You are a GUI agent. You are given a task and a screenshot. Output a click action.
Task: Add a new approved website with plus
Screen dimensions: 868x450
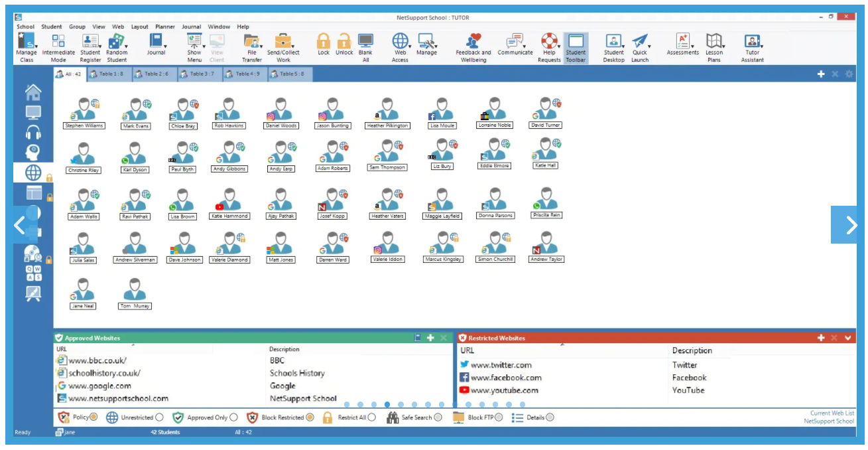pyautogui.click(x=430, y=338)
